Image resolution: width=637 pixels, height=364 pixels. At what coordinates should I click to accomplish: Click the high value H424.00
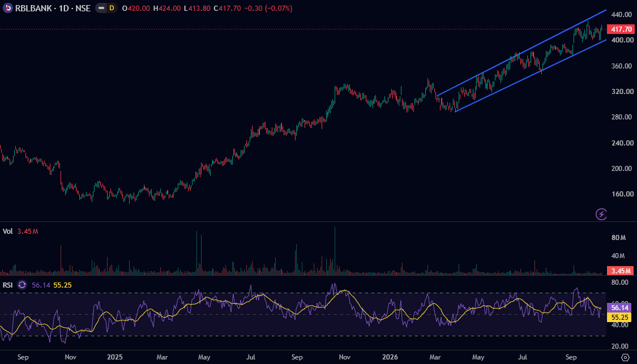pyautogui.click(x=167, y=8)
